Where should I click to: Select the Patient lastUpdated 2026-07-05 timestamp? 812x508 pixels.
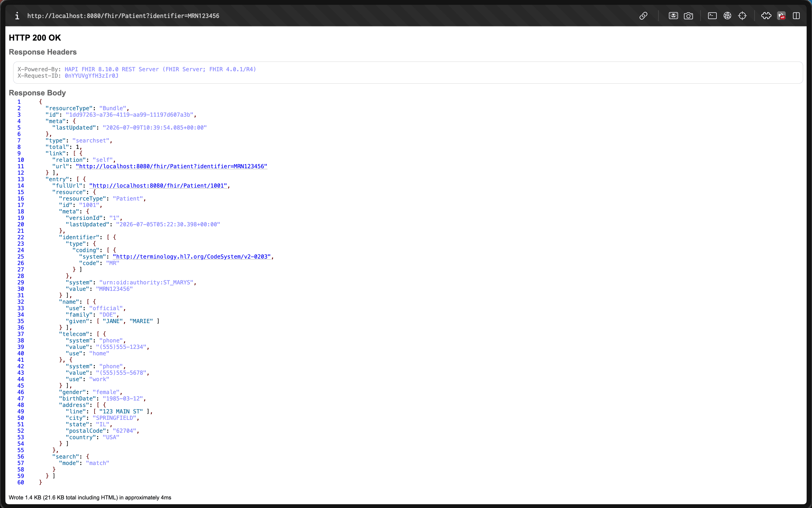(x=168, y=224)
